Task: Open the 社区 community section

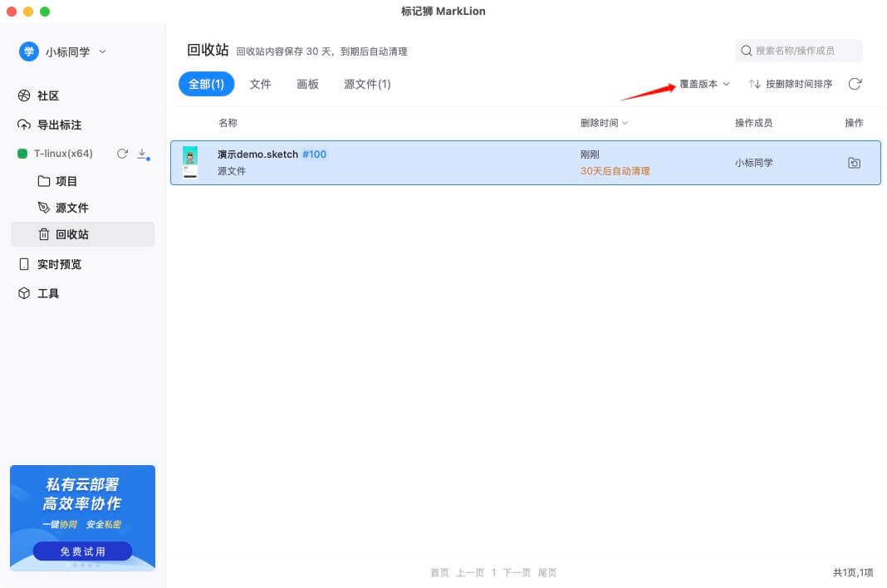Action: coord(47,96)
